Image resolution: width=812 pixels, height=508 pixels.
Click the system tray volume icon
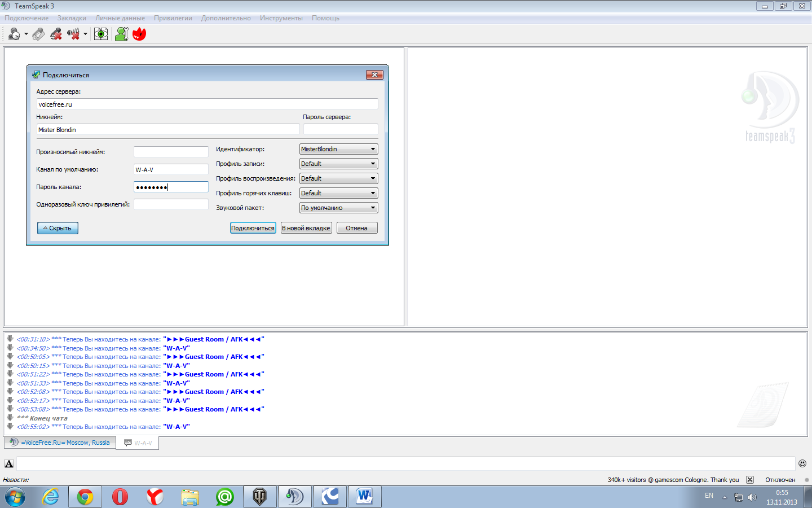click(x=752, y=497)
